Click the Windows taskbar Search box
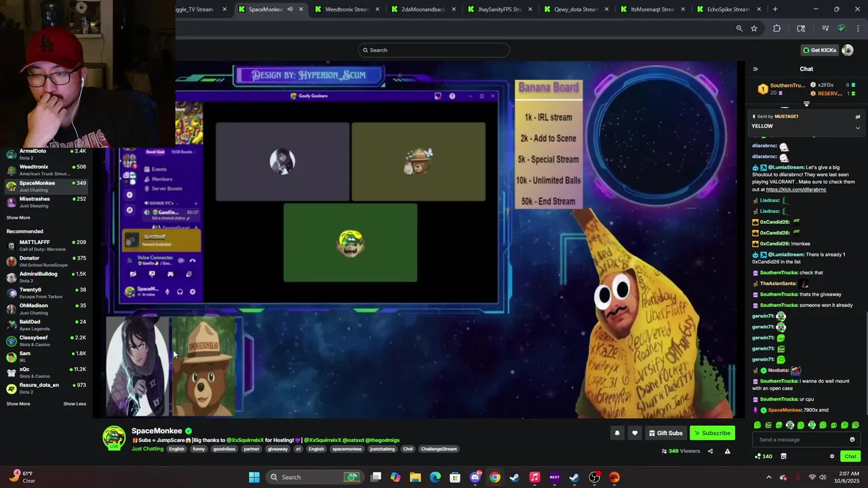The height and width of the screenshot is (488, 868). [x=314, y=477]
